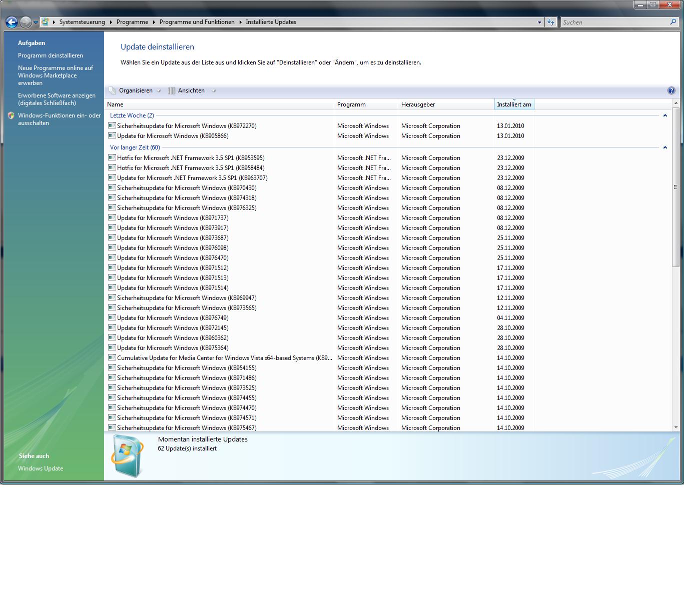The height and width of the screenshot is (616, 684).
Task: Sort by Herausgeber column header
Action: pos(446,104)
